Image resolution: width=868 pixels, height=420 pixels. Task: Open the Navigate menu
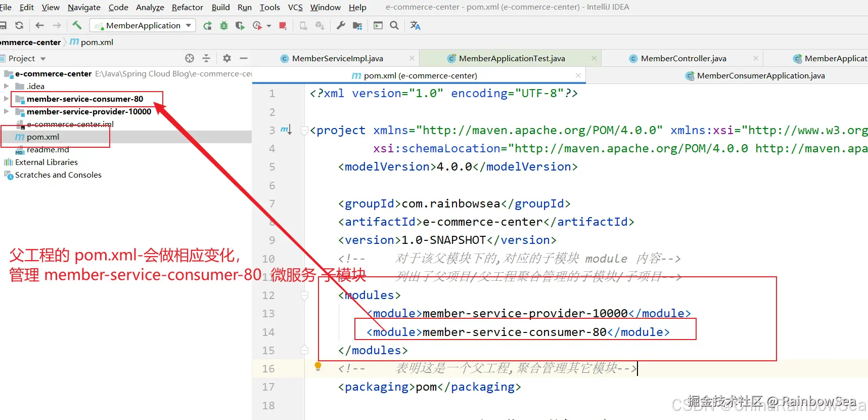[84, 7]
